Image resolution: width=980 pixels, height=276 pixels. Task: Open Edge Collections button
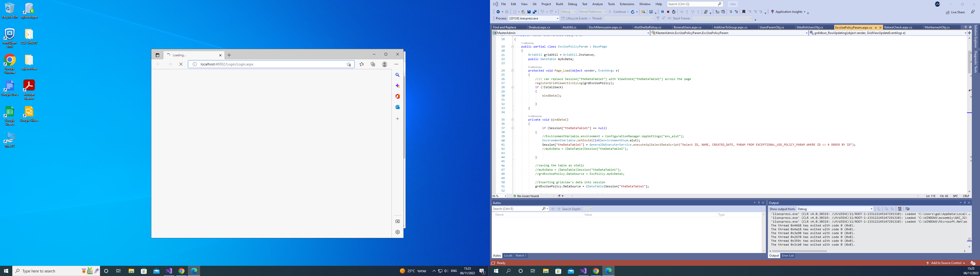(373, 64)
